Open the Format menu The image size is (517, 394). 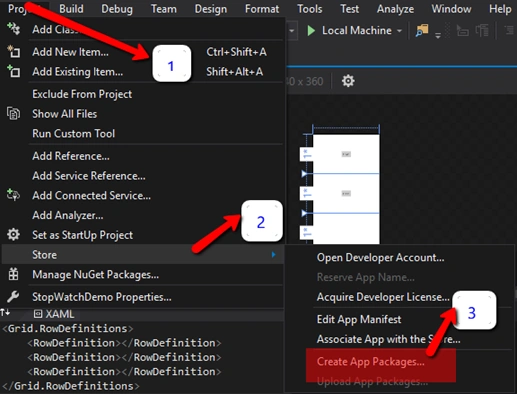click(x=262, y=9)
